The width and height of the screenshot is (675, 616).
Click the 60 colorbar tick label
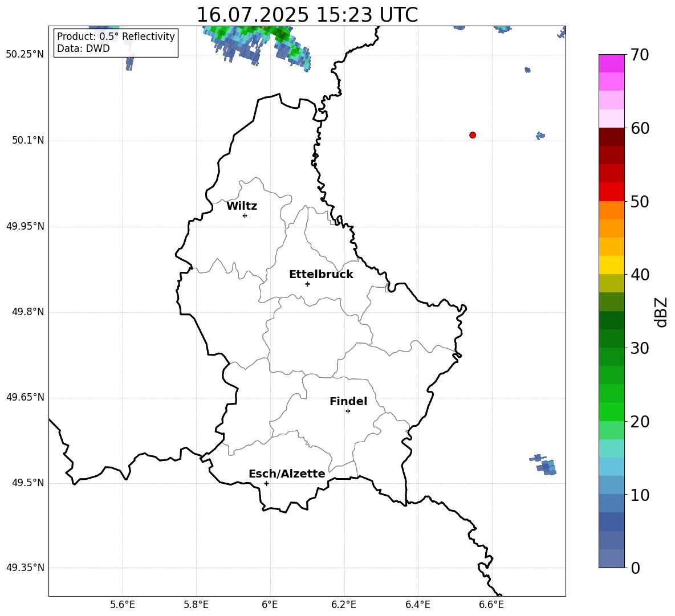(640, 128)
